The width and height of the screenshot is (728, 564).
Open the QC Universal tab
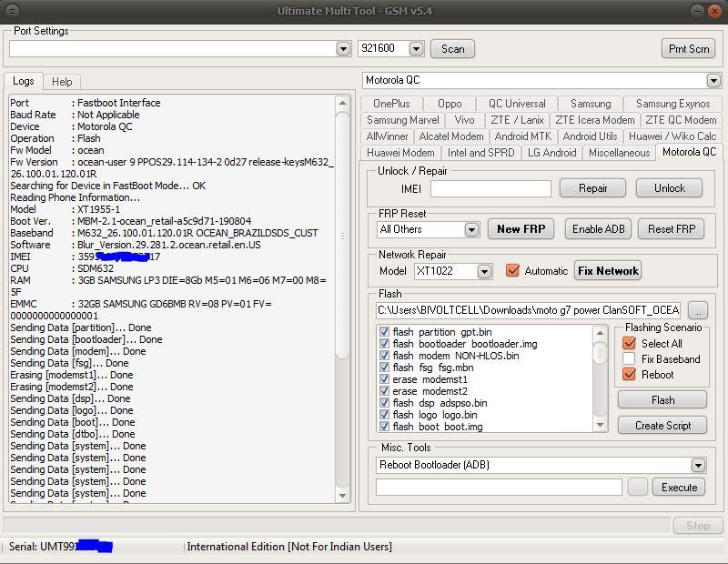[x=517, y=104]
